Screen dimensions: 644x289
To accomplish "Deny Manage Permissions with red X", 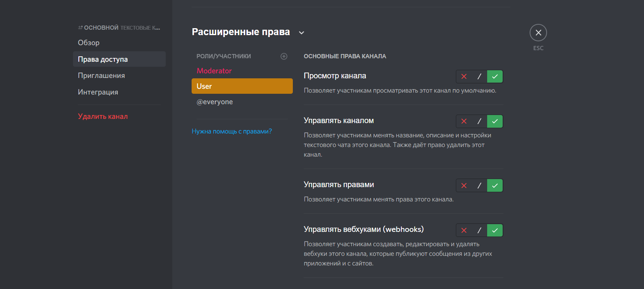I will coord(464,186).
